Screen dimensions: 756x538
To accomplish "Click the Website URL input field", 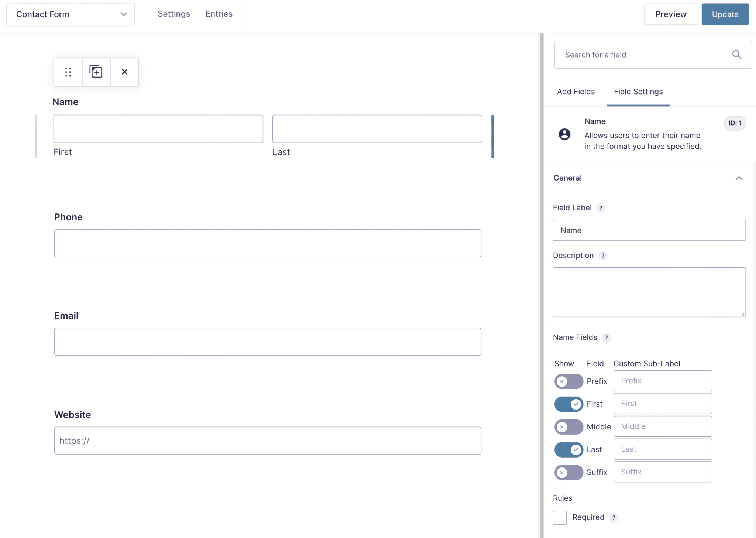I will pos(267,441).
